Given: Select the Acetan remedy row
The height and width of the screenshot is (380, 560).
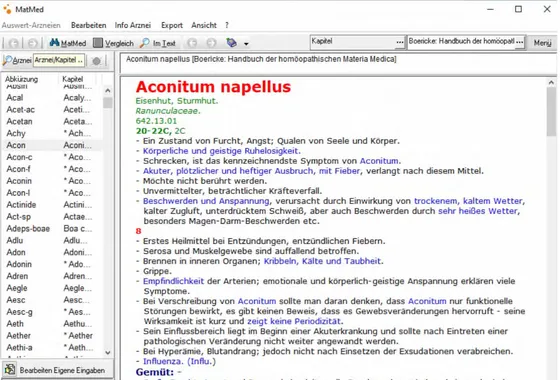Looking at the screenshot, I should [x=52, y=121].
